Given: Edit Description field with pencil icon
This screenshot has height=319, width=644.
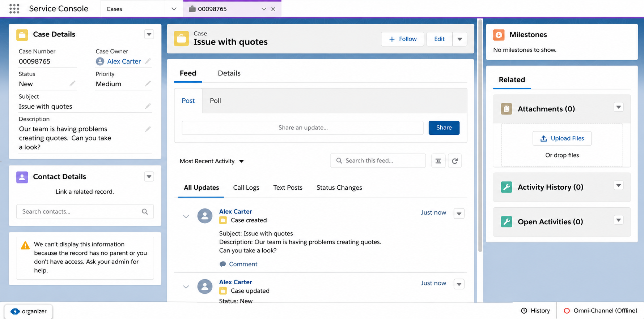Looking at the screenshot, I should pyautogui.click(x=148, y=129).
